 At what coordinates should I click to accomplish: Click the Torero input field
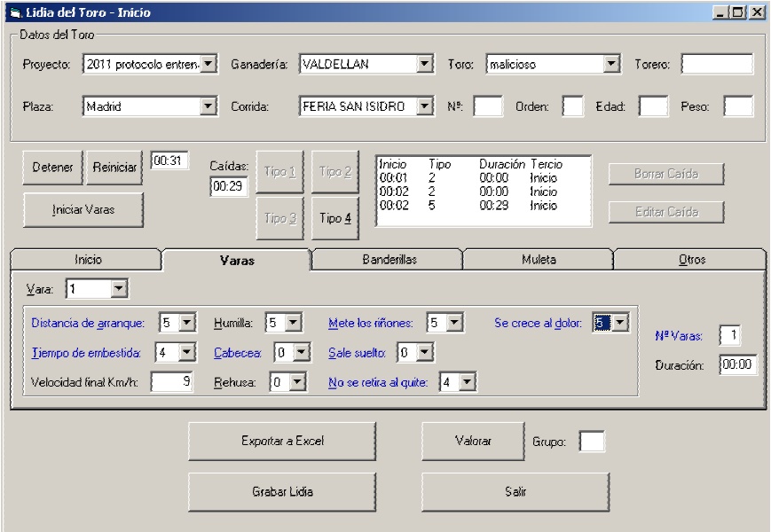coord(716,64)
